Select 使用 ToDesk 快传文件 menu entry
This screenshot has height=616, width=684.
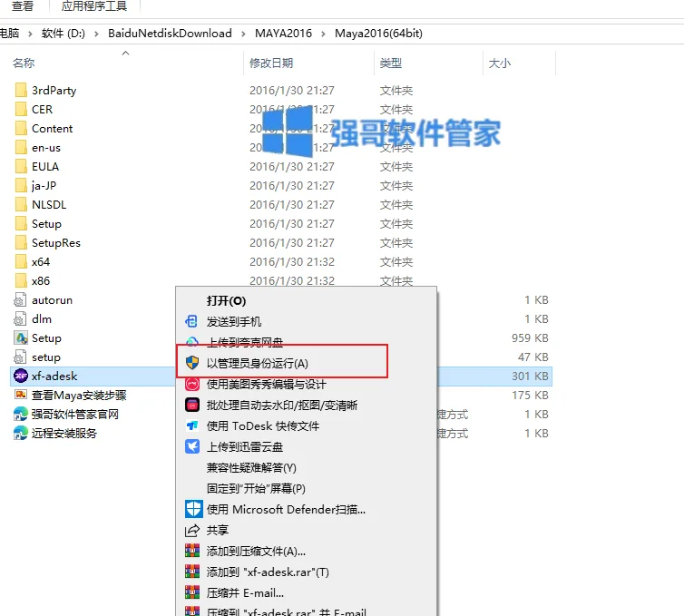(x=306, y=425)
